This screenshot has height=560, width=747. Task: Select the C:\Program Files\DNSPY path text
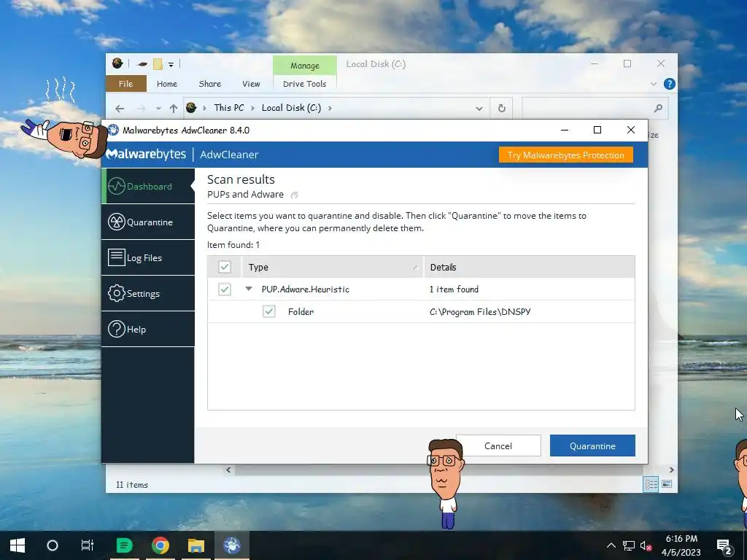tap(480, 312)
